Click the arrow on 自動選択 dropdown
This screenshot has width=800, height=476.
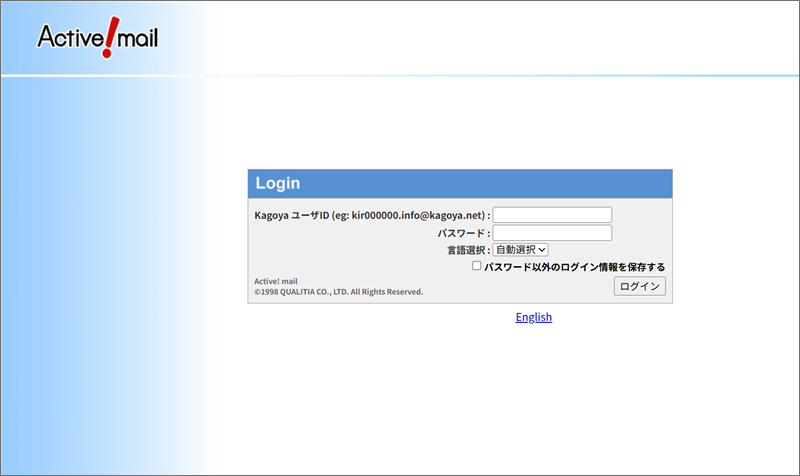[542, 250]
